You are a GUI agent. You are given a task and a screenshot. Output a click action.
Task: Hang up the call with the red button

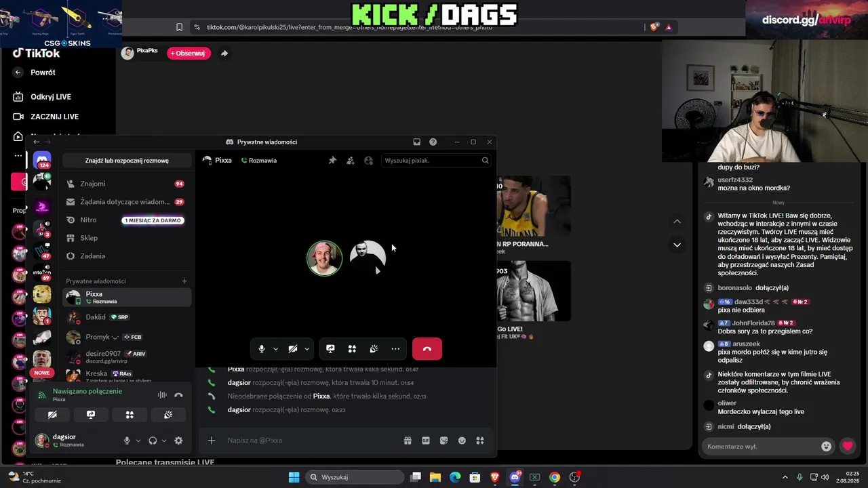427,349
